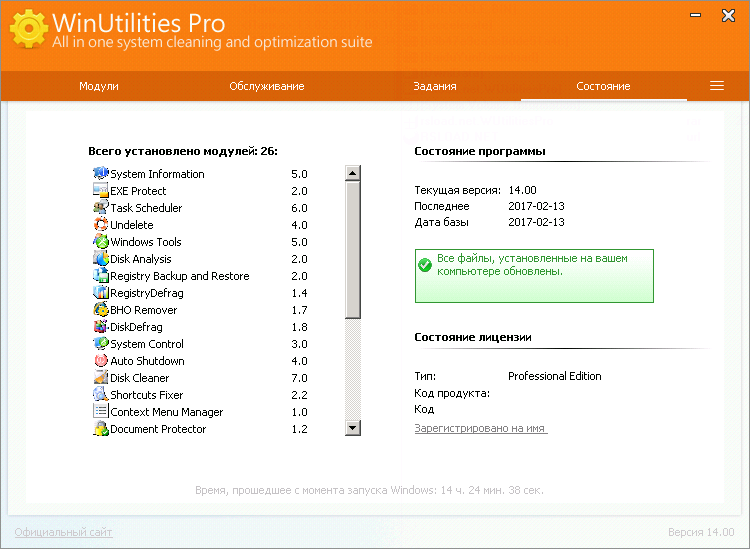Image resolution: width=750 pixels, height=549 pixels.
Task: Click the scrollbar track below the thumb
Action: pyautogui.click(x=353, y=369)
